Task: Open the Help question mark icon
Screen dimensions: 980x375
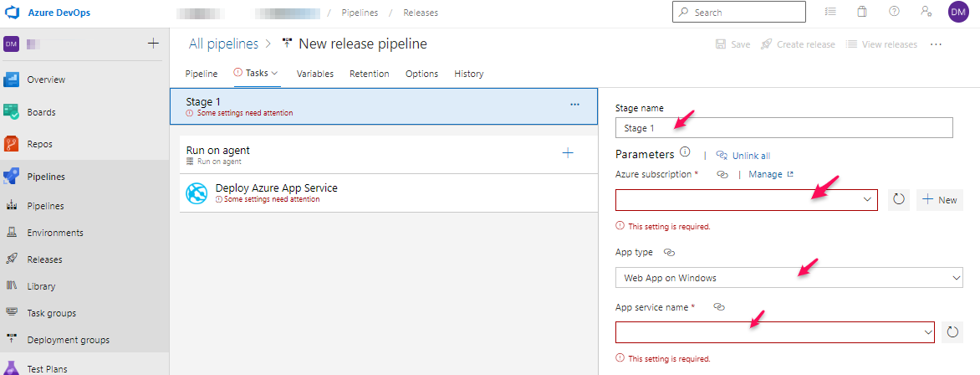Action: point(894,12)
